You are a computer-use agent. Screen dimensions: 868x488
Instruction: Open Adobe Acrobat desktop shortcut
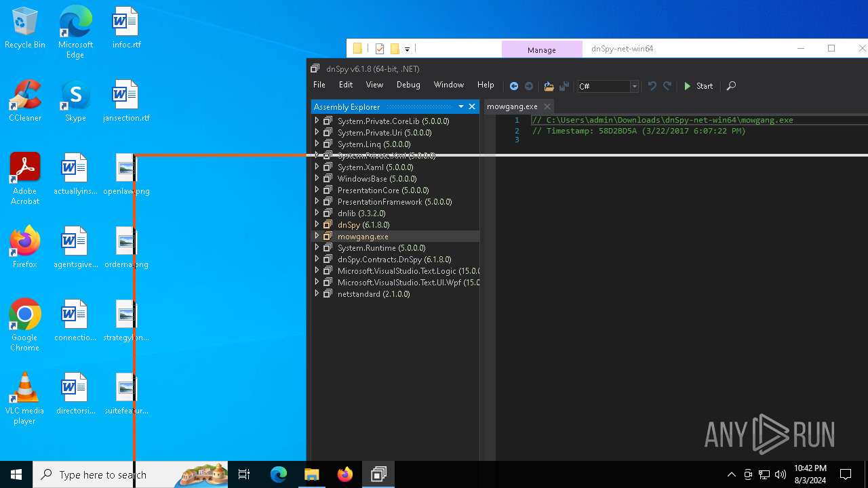pos(25,179)
